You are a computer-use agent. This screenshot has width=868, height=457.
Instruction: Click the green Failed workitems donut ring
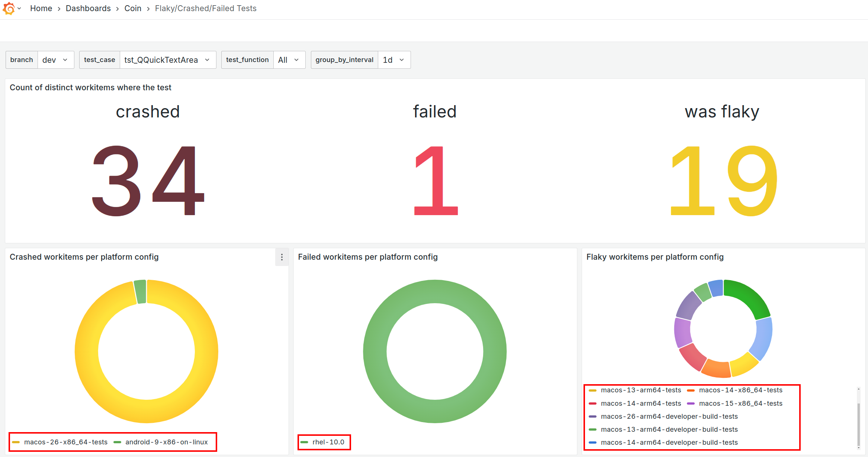375,351
